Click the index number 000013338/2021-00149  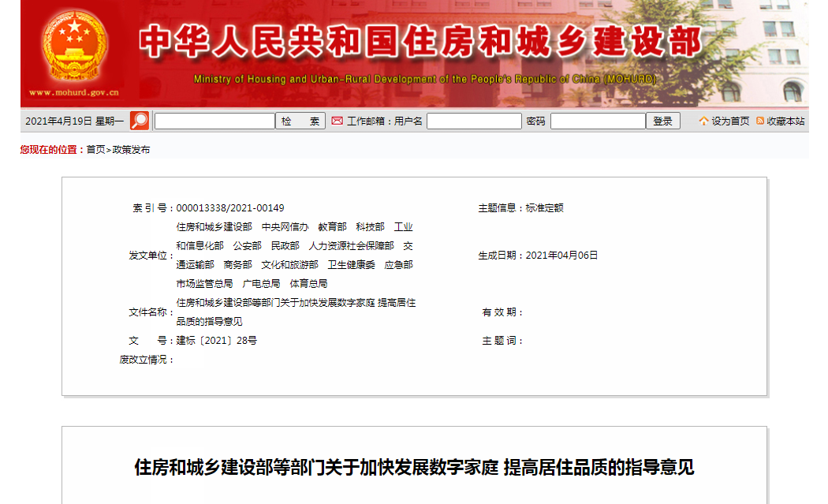tap(230, 208)
